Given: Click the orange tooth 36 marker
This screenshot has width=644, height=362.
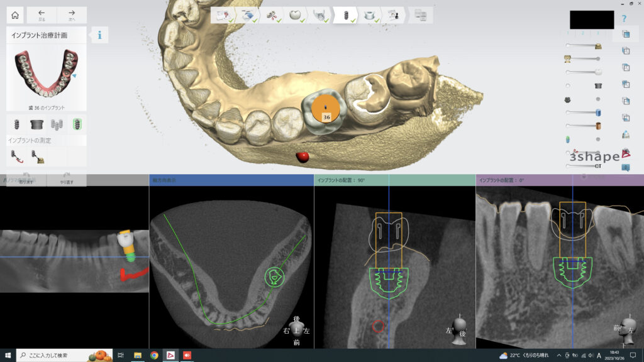Looking at the screenshot, I should tap(326, 109).
